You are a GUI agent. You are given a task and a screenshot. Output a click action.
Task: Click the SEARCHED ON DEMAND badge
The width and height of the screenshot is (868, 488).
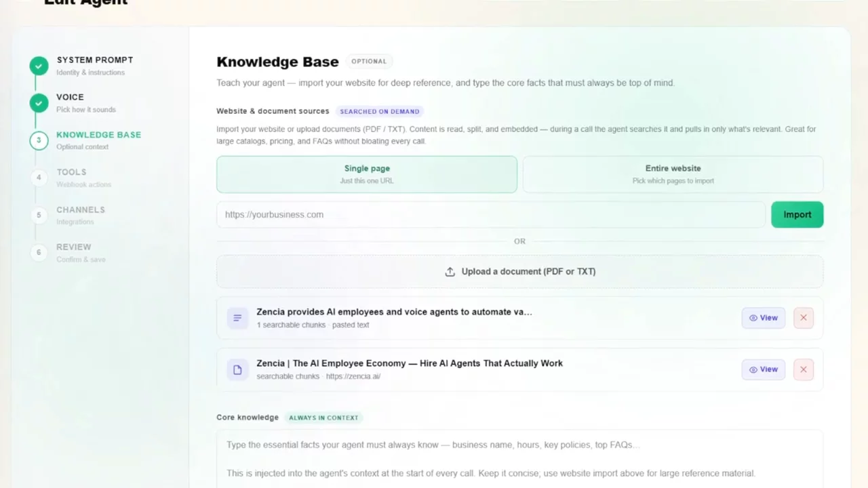[380, 111]
